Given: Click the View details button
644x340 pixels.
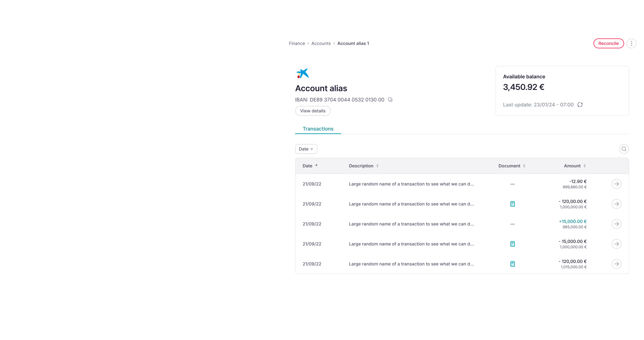Looking at the screenshot, I should 313,111.
